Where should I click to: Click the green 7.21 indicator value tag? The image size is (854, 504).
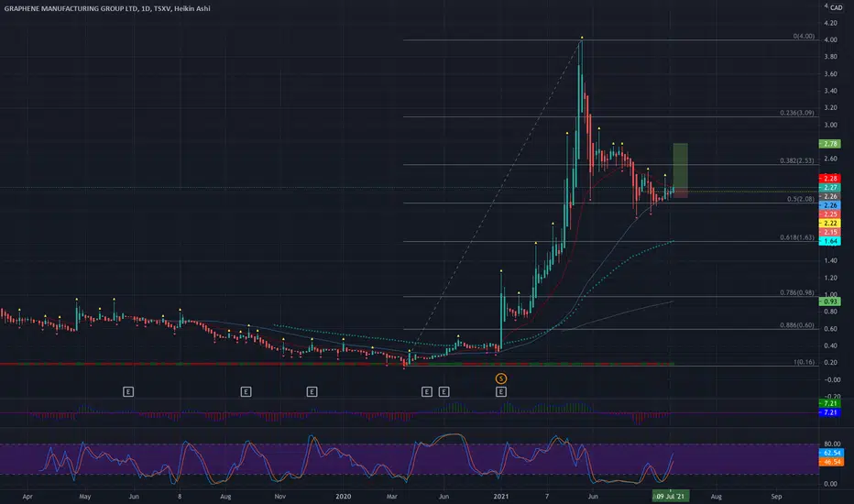pos(829,404)
